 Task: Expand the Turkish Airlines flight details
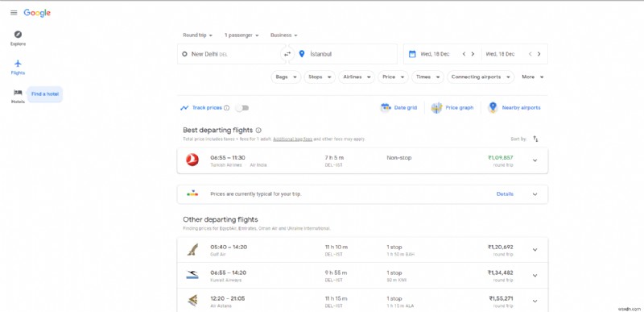(535, 160)
